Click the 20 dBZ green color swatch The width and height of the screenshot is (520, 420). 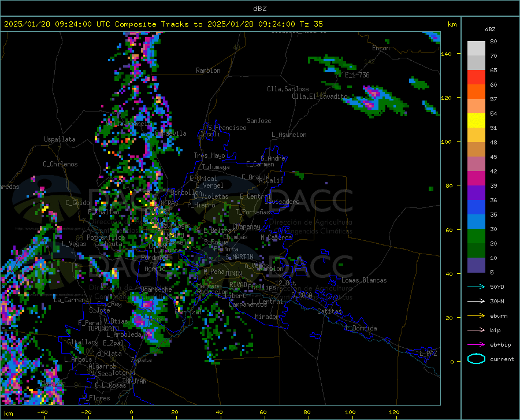point(476,236)
